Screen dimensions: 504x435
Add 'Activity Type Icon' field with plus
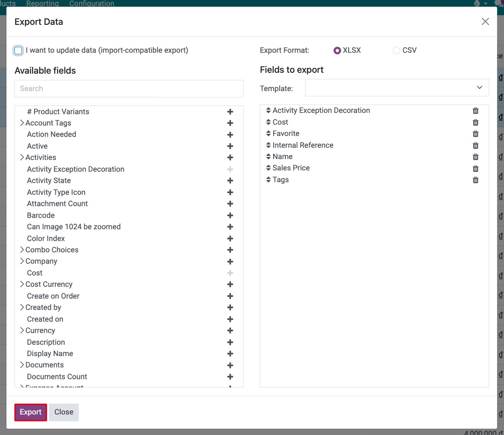click(230, 192)
